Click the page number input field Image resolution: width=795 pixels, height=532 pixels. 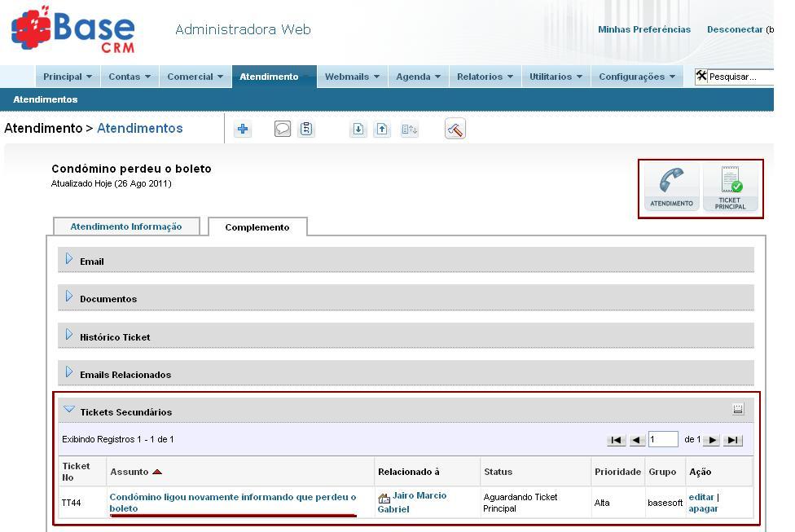coord(663,440)
